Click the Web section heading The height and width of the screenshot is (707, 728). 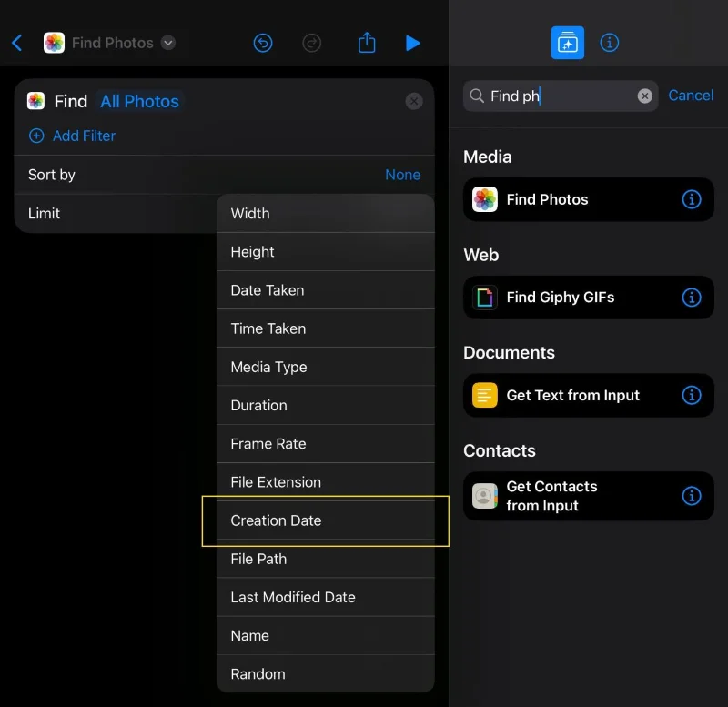481,255
